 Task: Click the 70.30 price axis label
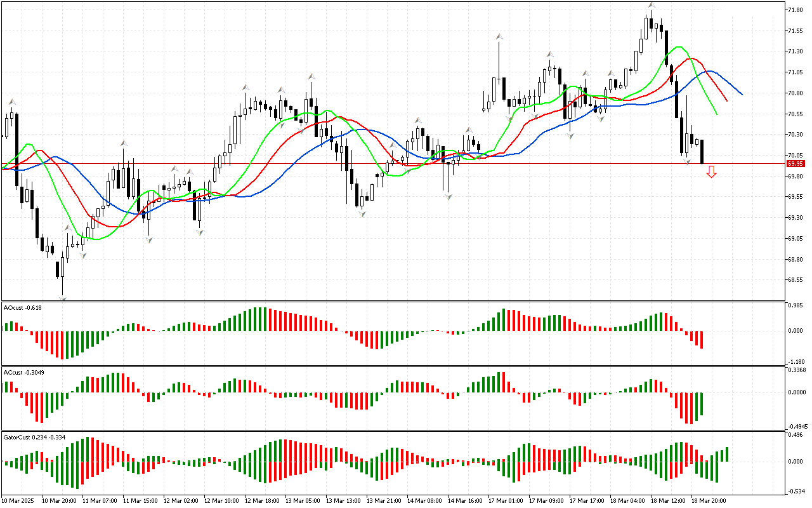point(795,135)
